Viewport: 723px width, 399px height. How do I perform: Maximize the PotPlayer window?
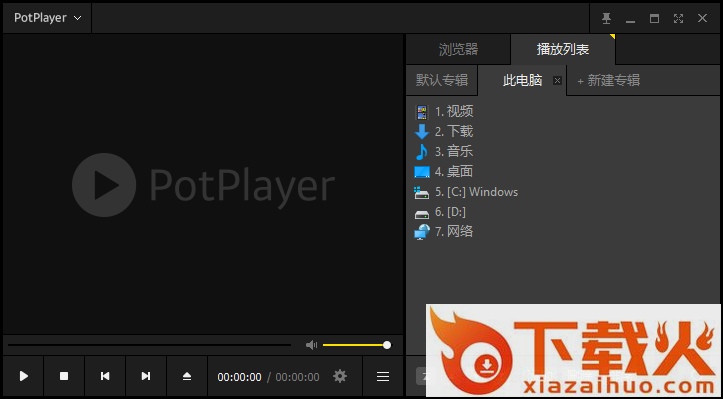pos(654,18)
